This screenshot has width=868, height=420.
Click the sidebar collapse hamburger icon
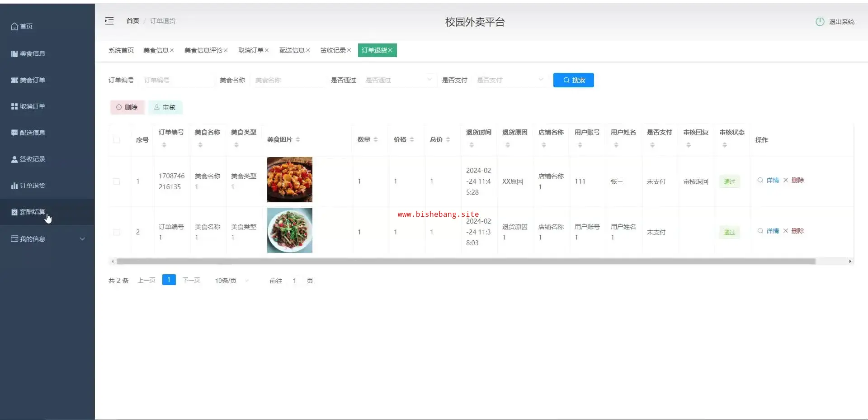pos(109,21)
